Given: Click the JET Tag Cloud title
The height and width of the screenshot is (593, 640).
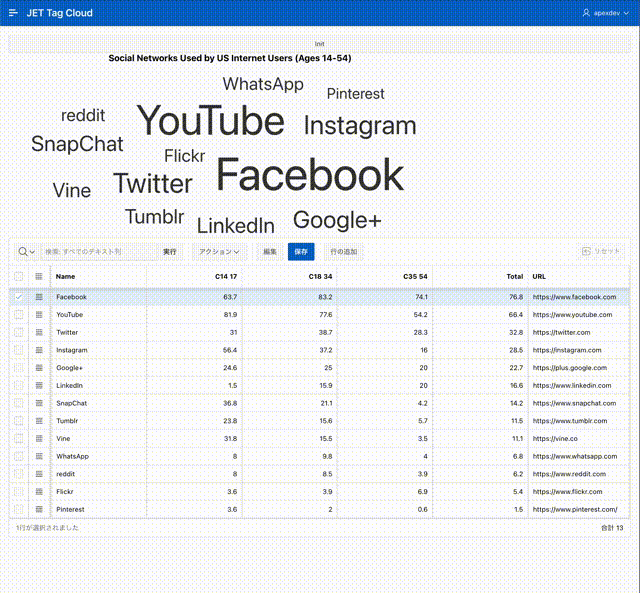Looking at the screenshot, I should pos(60,13).
